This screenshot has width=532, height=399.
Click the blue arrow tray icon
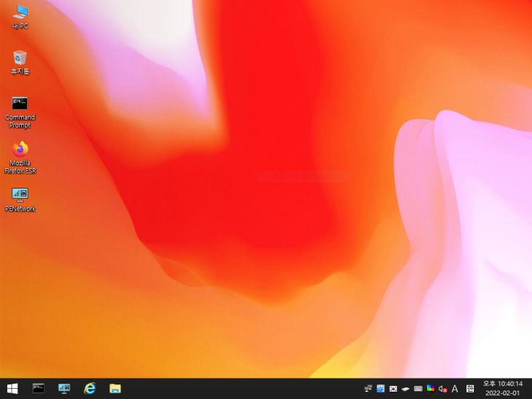point(380,389)
